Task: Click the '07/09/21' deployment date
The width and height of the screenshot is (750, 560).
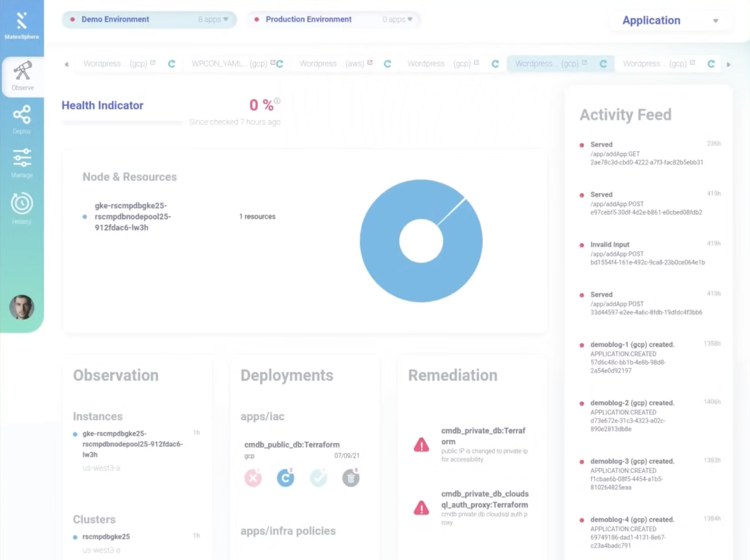Action: 347,456
